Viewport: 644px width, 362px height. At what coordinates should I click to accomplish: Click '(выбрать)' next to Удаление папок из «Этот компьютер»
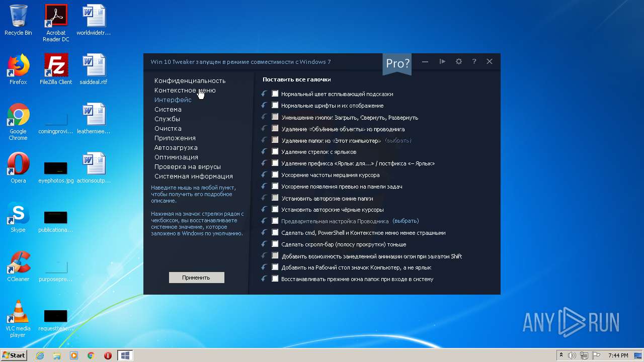(398, 140)
